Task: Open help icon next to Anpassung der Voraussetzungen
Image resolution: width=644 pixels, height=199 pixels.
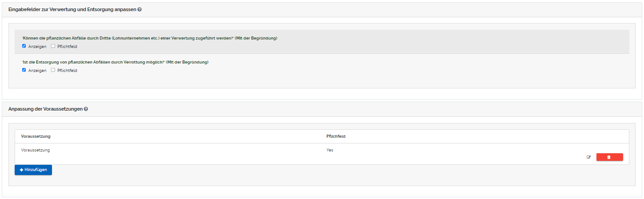Action: click(86, 109)
